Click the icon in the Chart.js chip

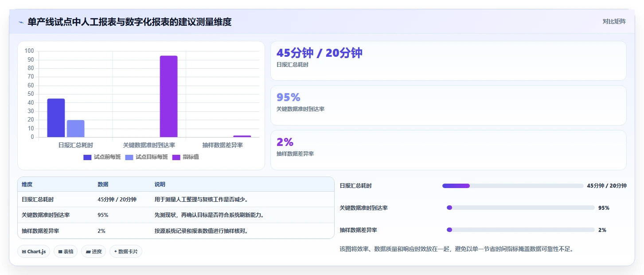(x=24, y=251)
